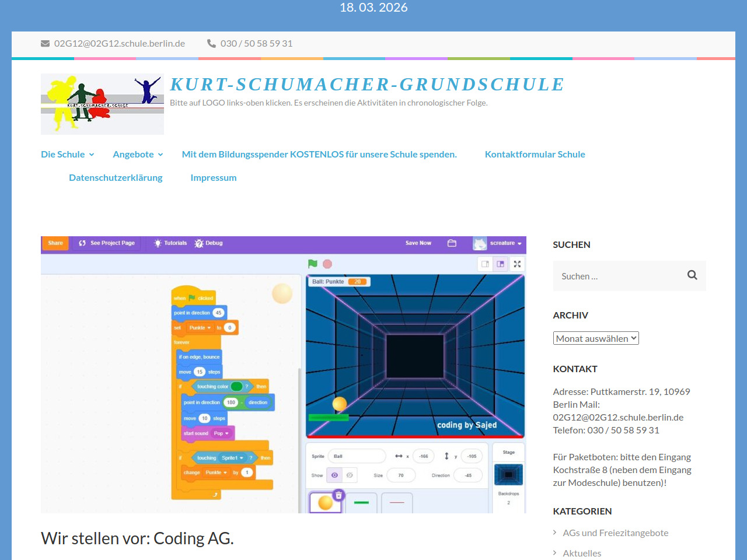
Task: Click the fullscreen icon above the stage
Action: 517,264
